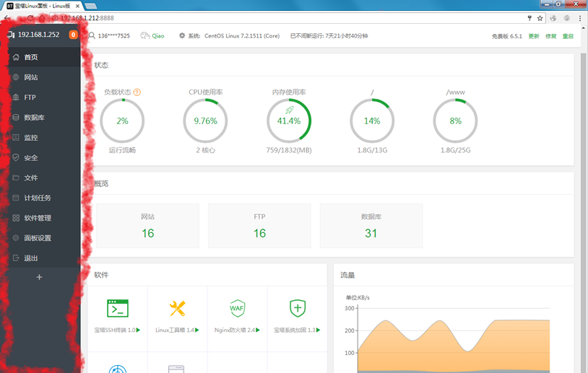Click the 重启 restart link
Screen dimensions: 588x373
pyautogui.click(x=568, y=36)
